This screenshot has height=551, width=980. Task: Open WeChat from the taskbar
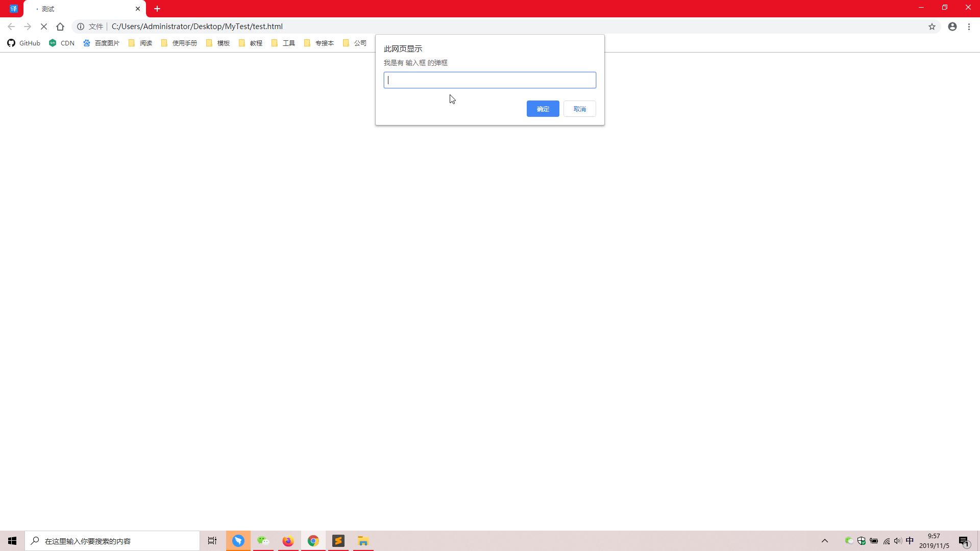point(263,541)
